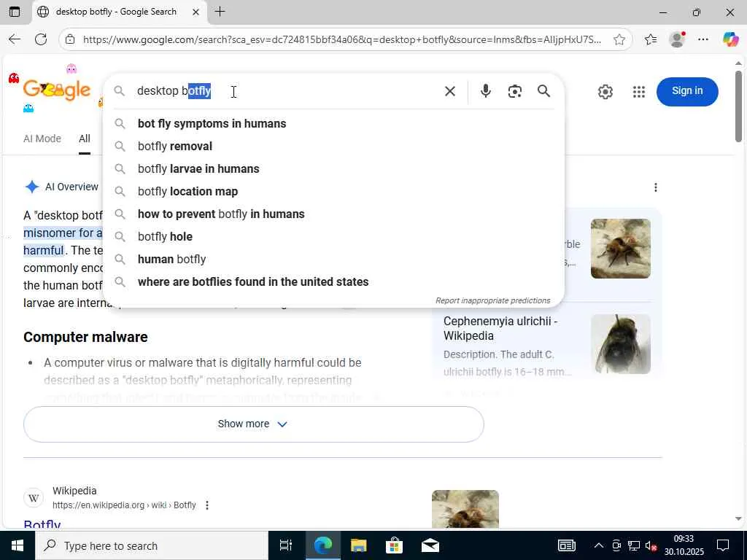Open Microsoft Store from taskbar
747x560 pixels.
394,545
